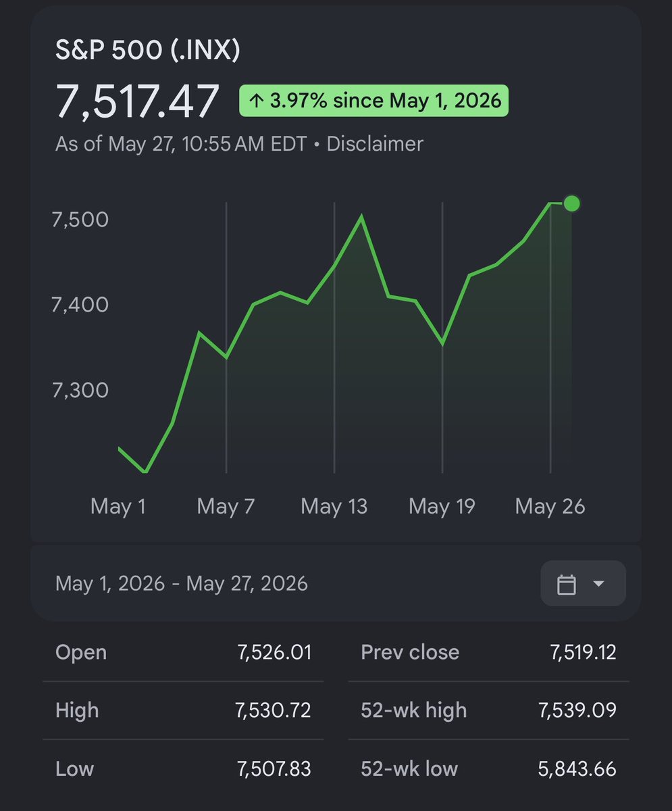Click the 52-wk high value 7,539.09
The image size is (672, 811).
pos(579,710)
